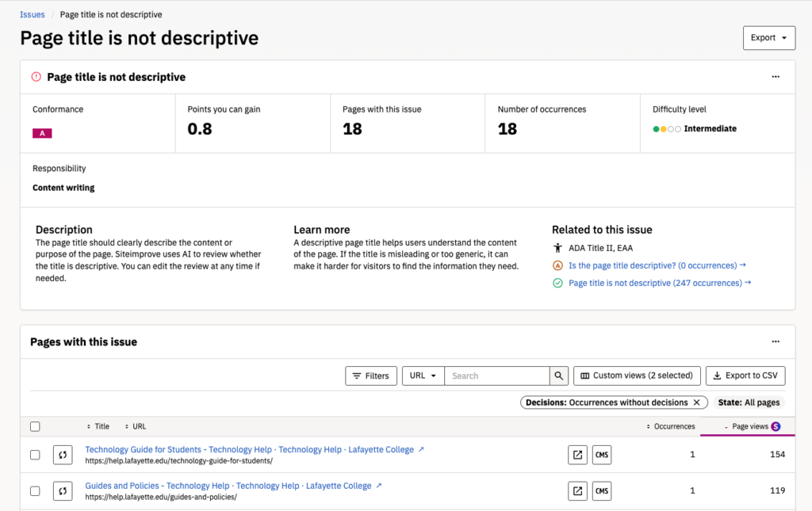This screenshot has height=511, width=812.
Task: Open 'Page title is not descriptive (247 occurrences)' link
Action: (x=660, y=283)
